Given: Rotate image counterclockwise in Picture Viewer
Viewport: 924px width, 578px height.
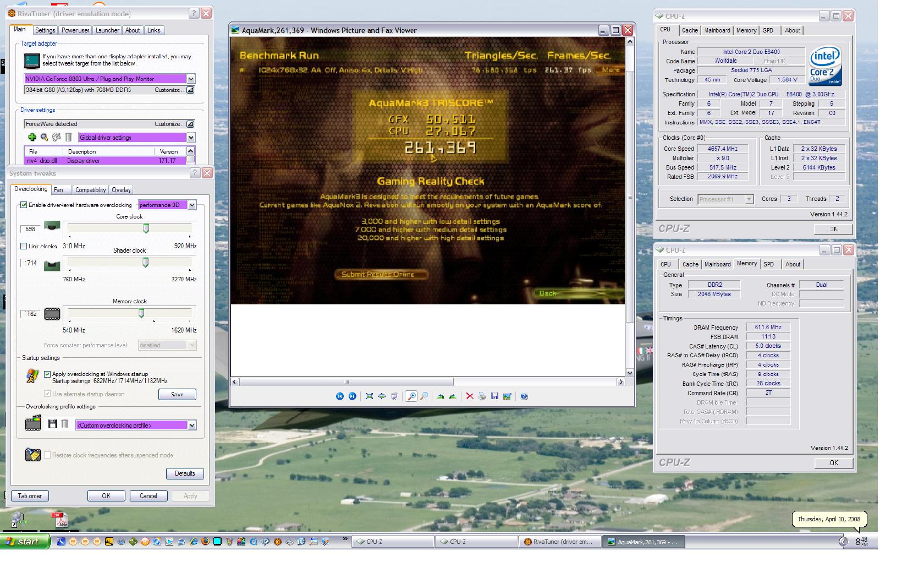Looking at the screenshot, I should [453, 396].
